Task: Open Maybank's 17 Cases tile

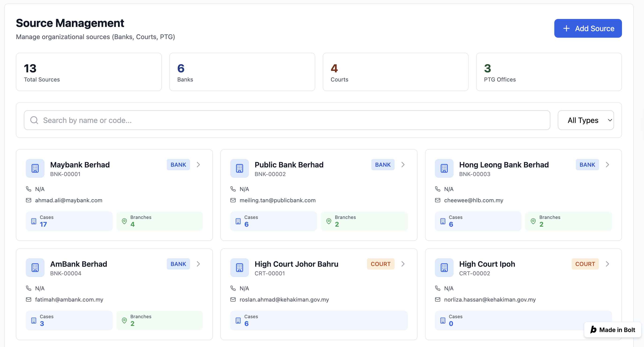Action: pyautogui.click(x=69, y=221)
